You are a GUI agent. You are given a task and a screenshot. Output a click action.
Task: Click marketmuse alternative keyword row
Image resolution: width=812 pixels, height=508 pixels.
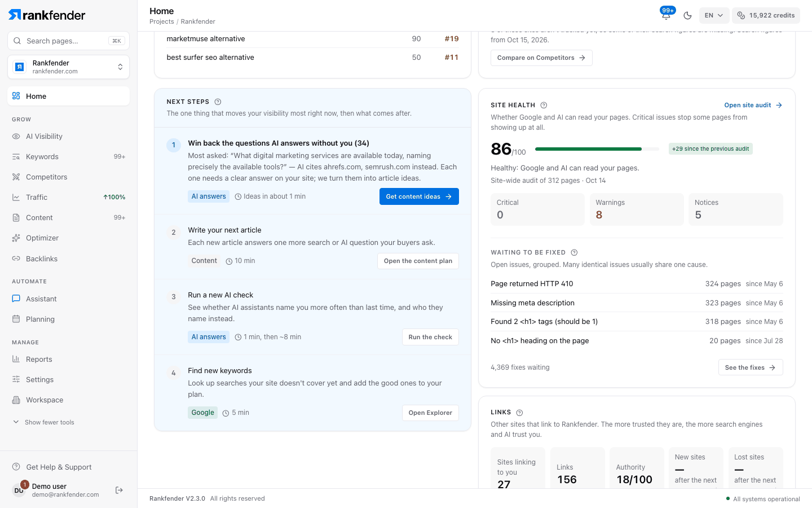coord(312,39)
